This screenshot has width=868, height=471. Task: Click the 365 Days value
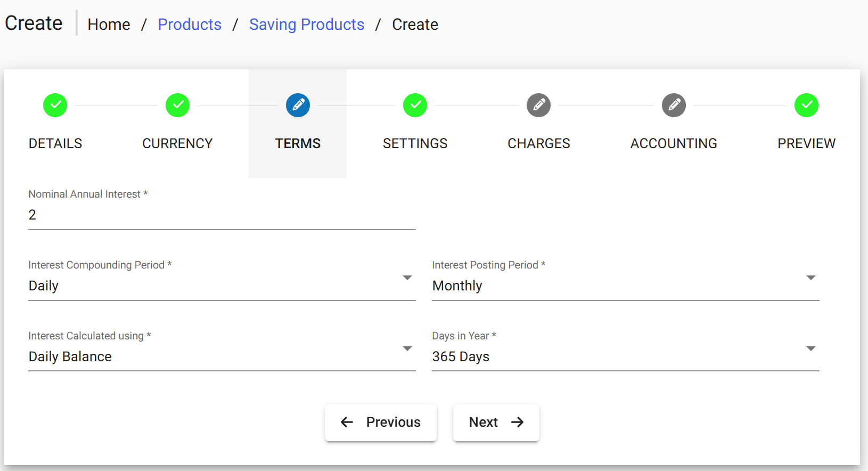[x=461, y=356]
